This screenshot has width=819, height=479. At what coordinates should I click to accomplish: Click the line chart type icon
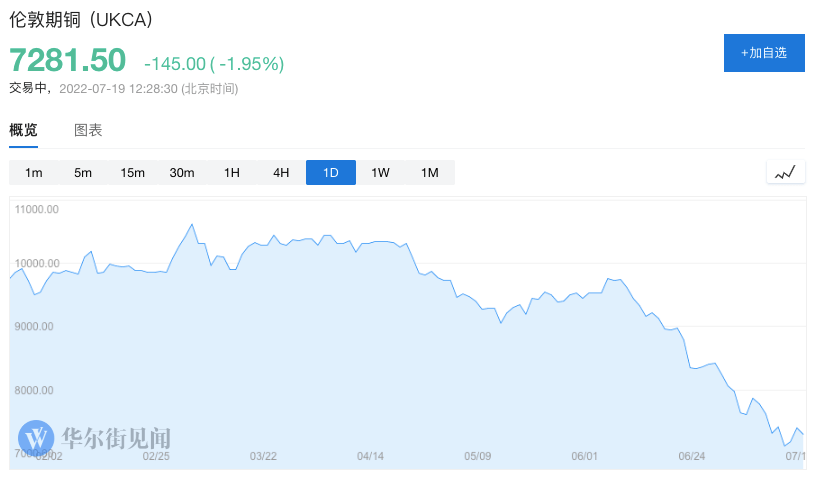[785, 172]
